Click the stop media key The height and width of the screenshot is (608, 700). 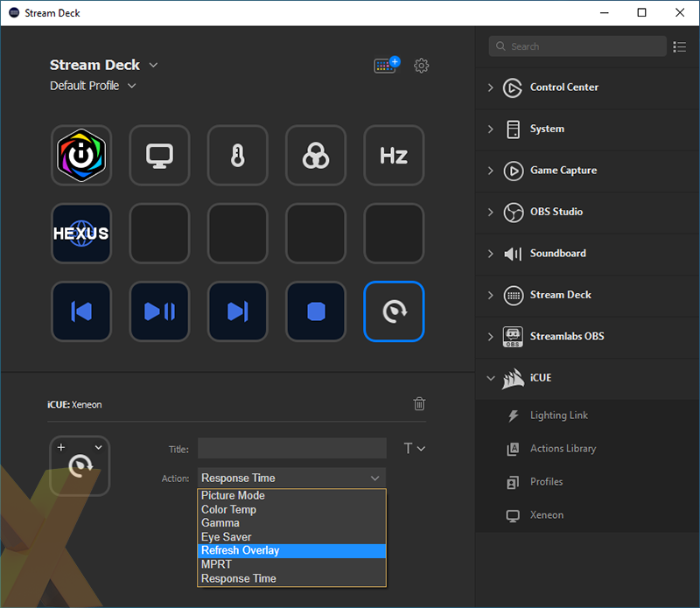click(x=316, y=311)
